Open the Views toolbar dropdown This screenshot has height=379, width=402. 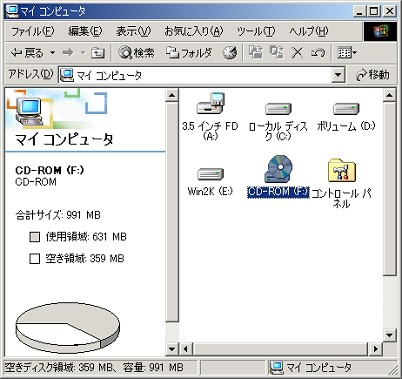(x=347, y=53)
